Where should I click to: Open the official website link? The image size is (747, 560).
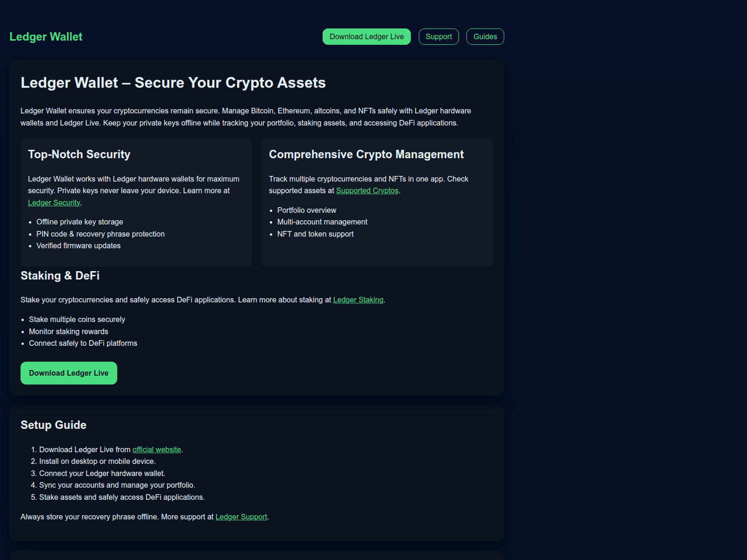click(x=156, y=449)
